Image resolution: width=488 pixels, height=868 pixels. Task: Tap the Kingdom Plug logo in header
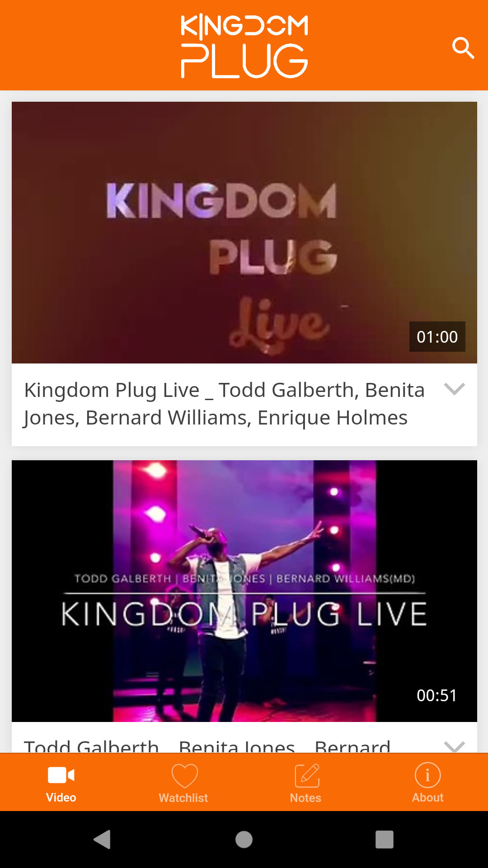(x=244, y=46)
